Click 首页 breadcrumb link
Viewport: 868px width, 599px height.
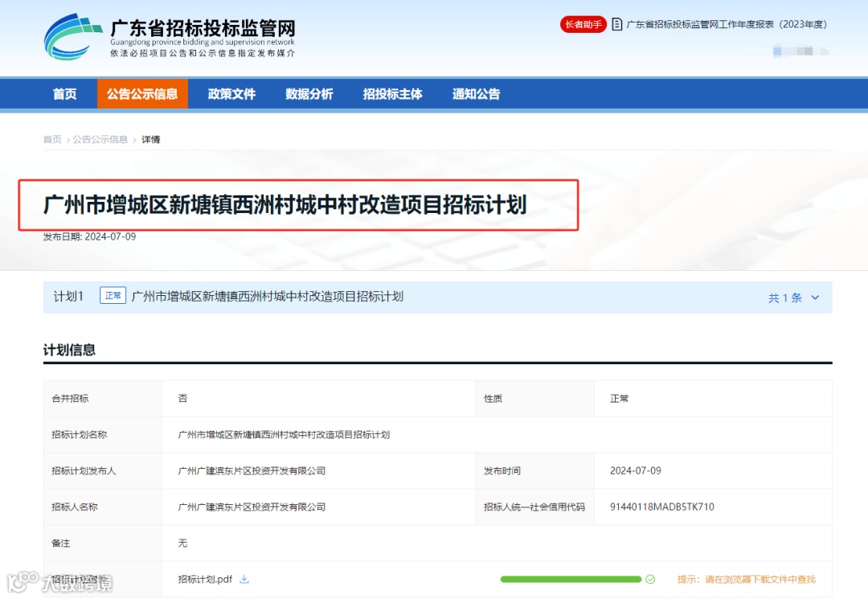pyautogui.click(x=52, y=140)
